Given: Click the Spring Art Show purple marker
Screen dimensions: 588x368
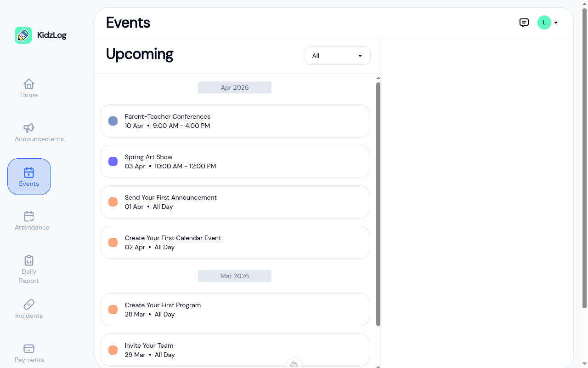Looking at the screenshot, I should (x=113, y=161).
